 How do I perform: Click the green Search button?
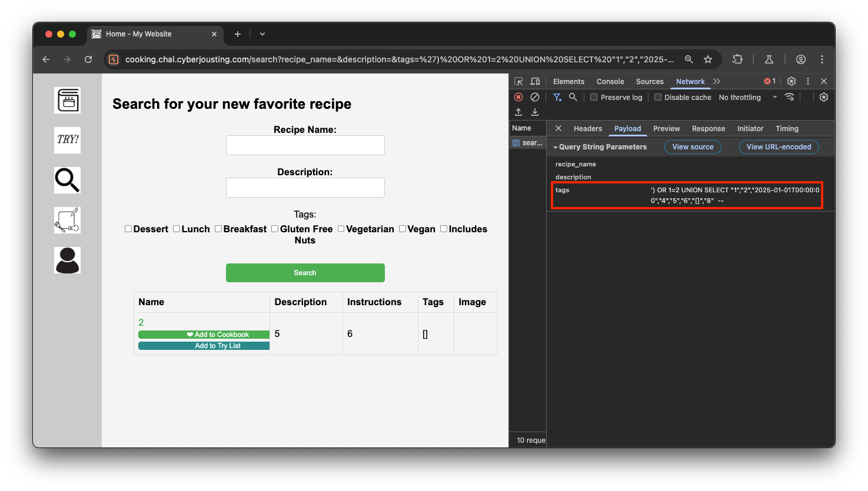click(x=305, y=273)
